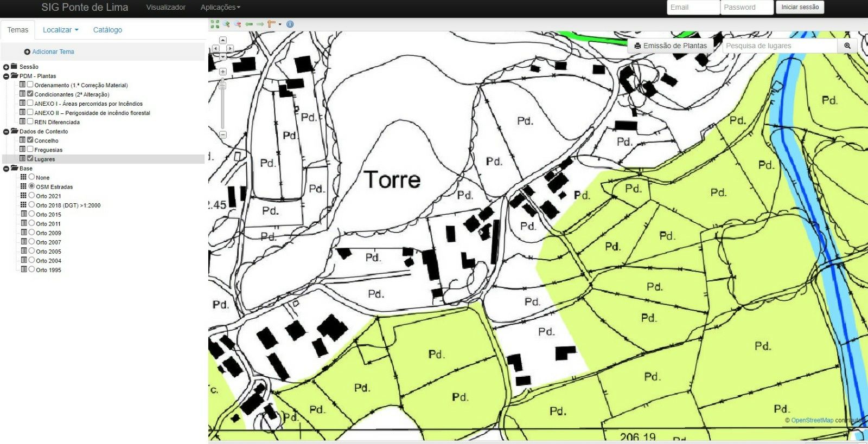The height and width of the screenshot is (444, 868).
Task: Click legend icon for Ordenamento layer
Action: point(22,85)
